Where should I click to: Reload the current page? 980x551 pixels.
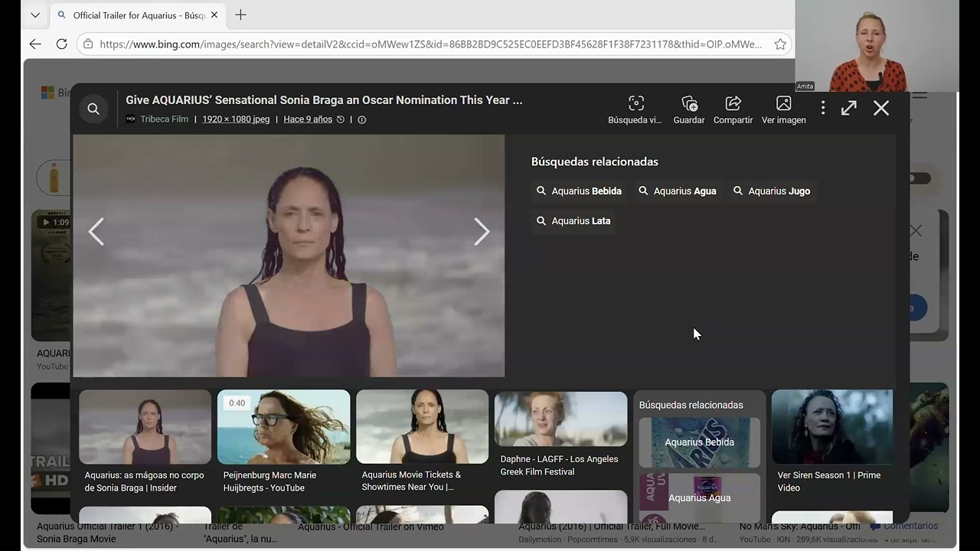[x=62, y=44]
